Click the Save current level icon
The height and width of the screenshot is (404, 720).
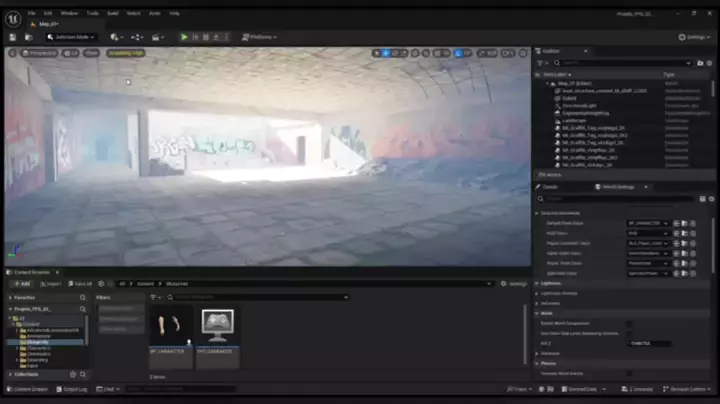(14, 37)
